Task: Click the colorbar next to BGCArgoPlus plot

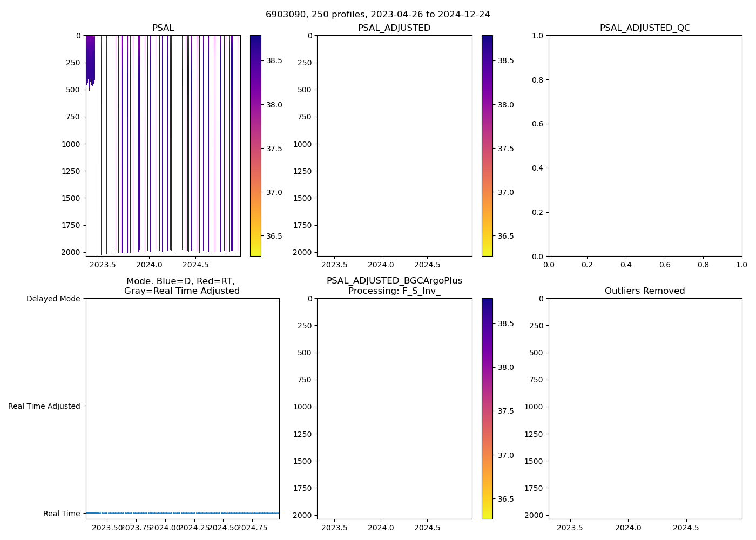Action: click(x=487, y=409)
